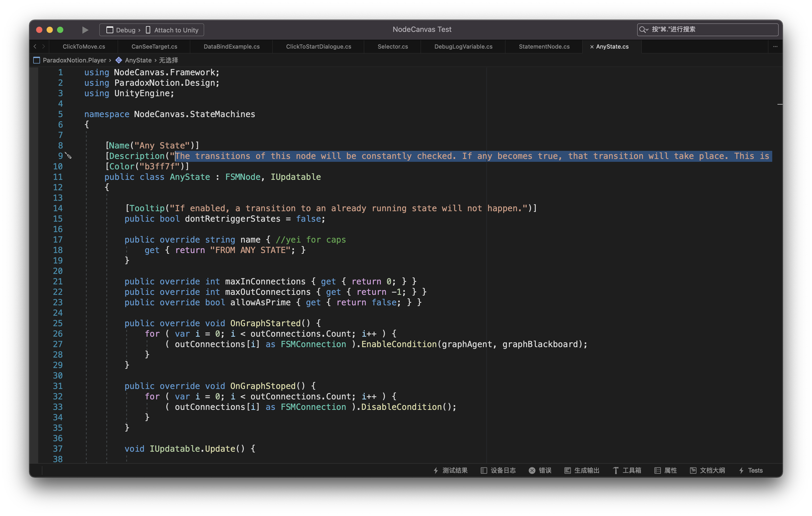Open the 测试结果 (Test Results) pad
Viewport: 812px width, 516px height.
coord(450,470)
